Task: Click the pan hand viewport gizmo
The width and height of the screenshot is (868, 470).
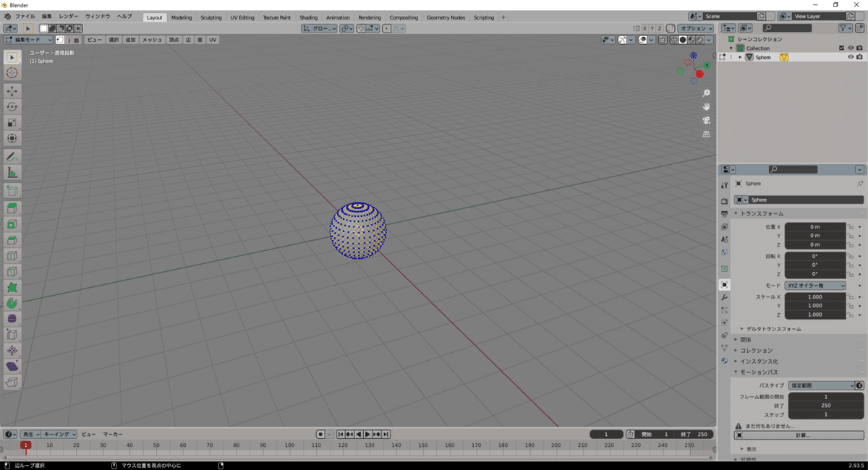Action: click(707, 107)
